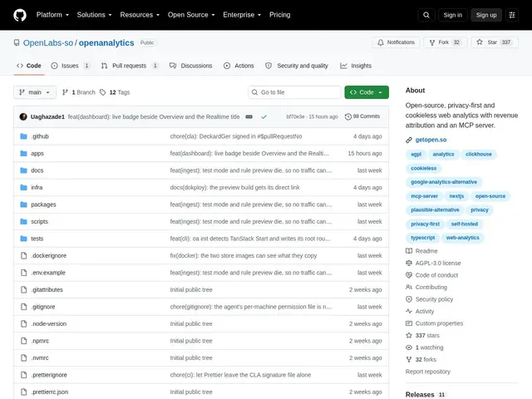Screen dimensions: 532x399
Task: Go to the Pricing page
Action: 279,15
